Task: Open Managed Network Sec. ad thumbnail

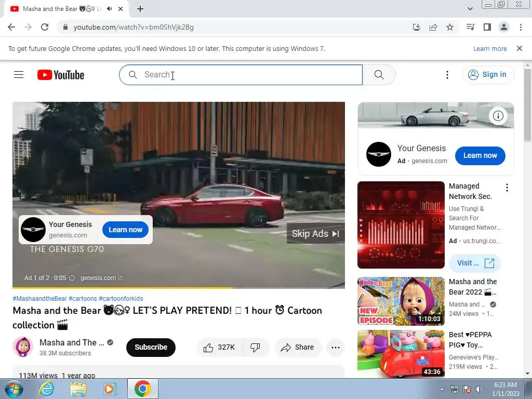Action: [401, 225]
